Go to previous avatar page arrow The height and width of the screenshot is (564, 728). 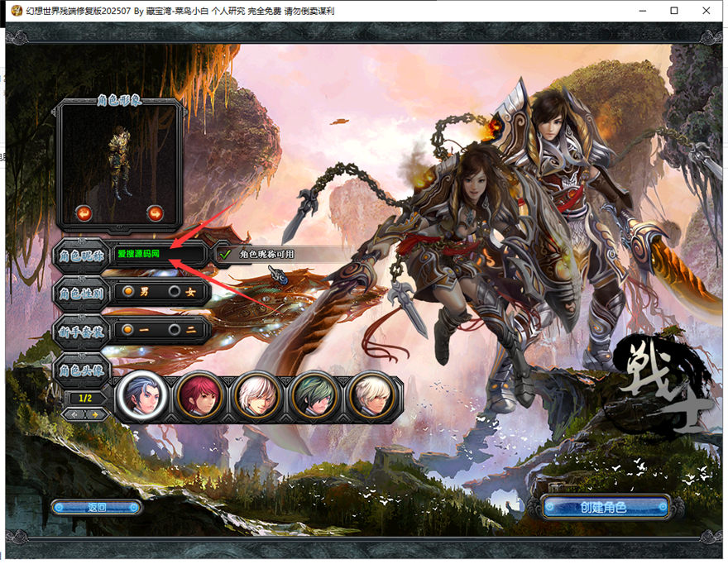(x=75, y=414)
